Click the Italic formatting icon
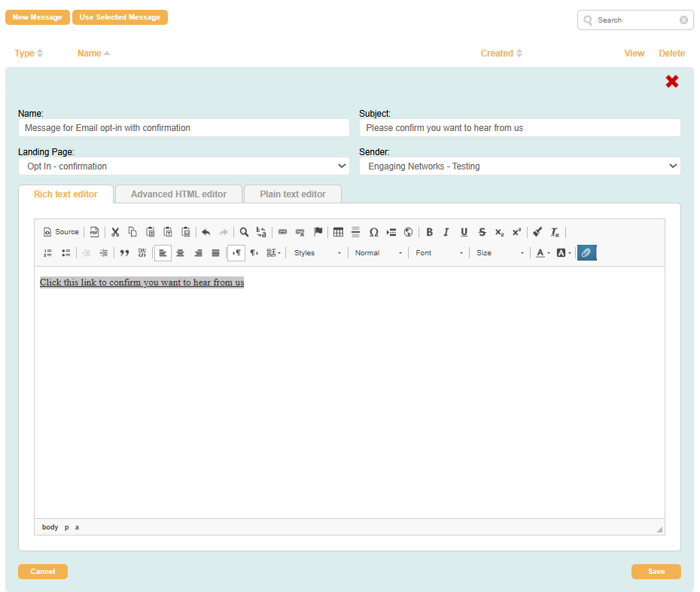Screen dimensions: 700x592 [x=446, y=232]
